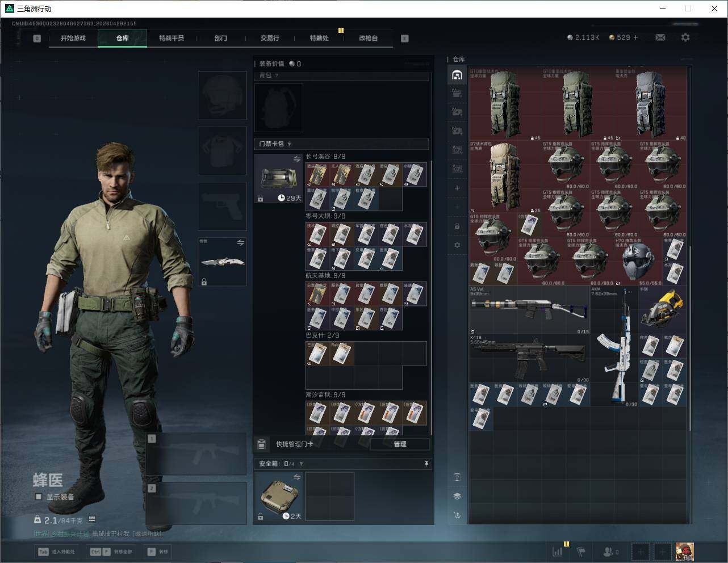Go to the 部门 tab
The image size is (728, 563).
coord(220,38)
